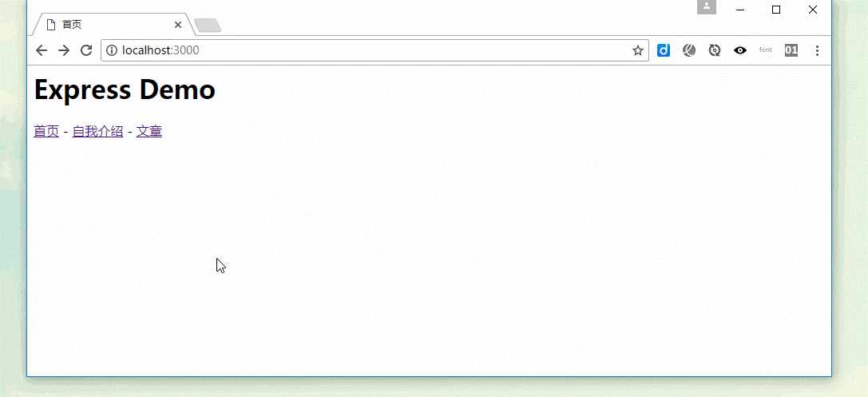868x397 pixels.
Task: Open the 首页 link on the page
Action: point(46,131)
